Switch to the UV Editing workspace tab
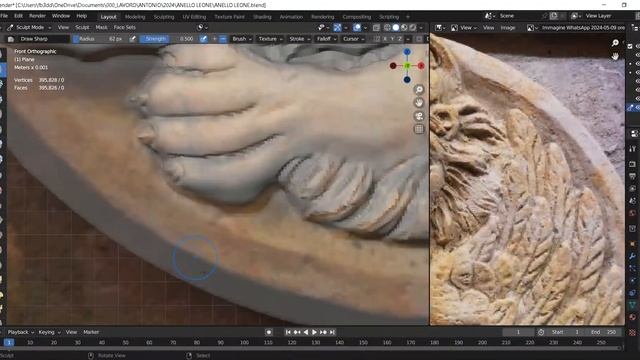Screen dimensions: 640x360 pos(194,17)
